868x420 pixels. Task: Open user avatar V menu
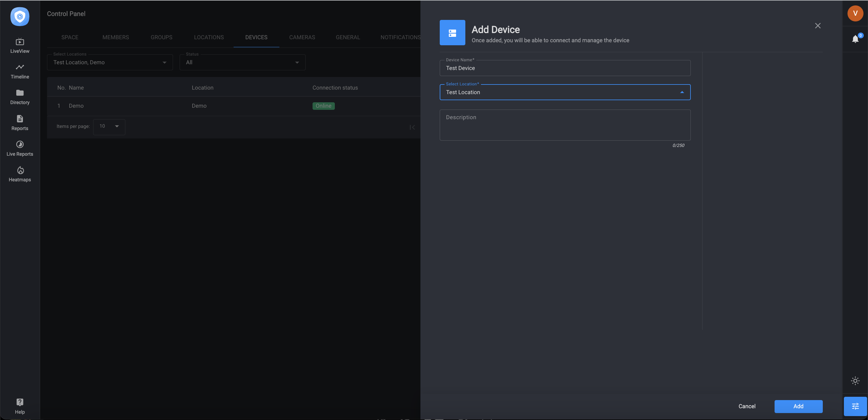[855, 14]
